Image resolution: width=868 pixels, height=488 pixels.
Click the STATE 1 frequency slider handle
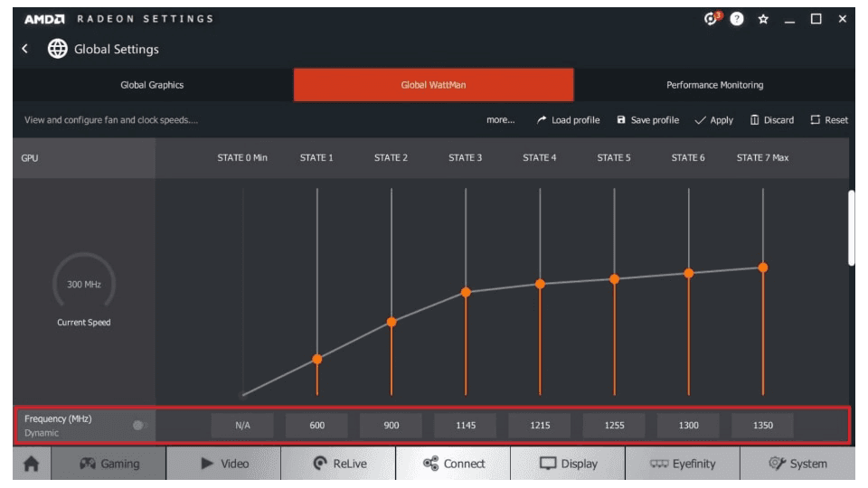[x=317, y=359]
